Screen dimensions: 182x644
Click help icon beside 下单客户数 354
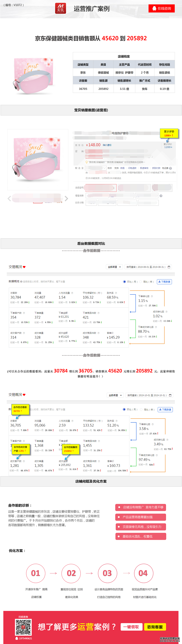[x=24, y=313]
